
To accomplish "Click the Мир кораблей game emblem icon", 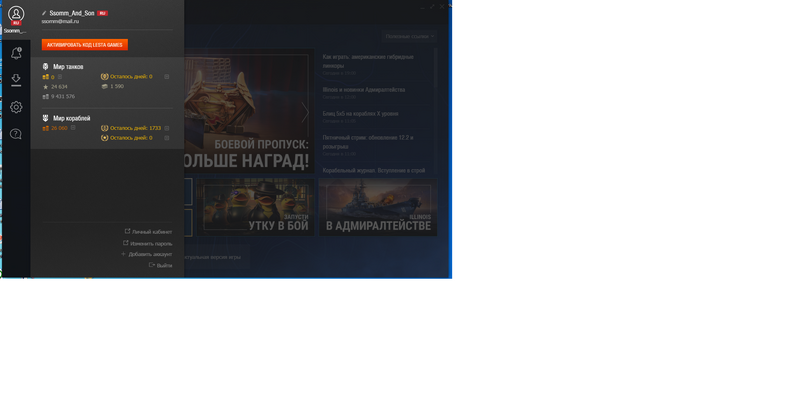I will [45, 118].
